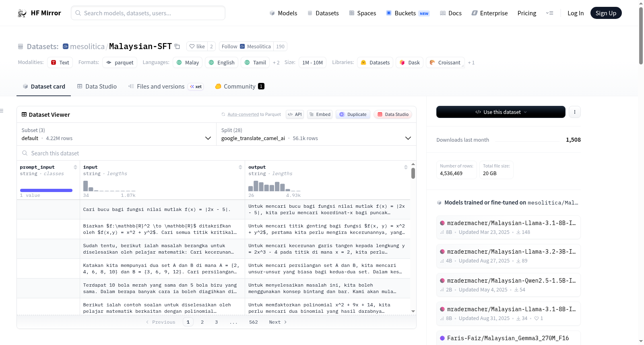Image resolution: width=644 pixels, height=345 pixels.
Task: Open the Pricing page
Action: pyautogui.click(x=527, y=13)
